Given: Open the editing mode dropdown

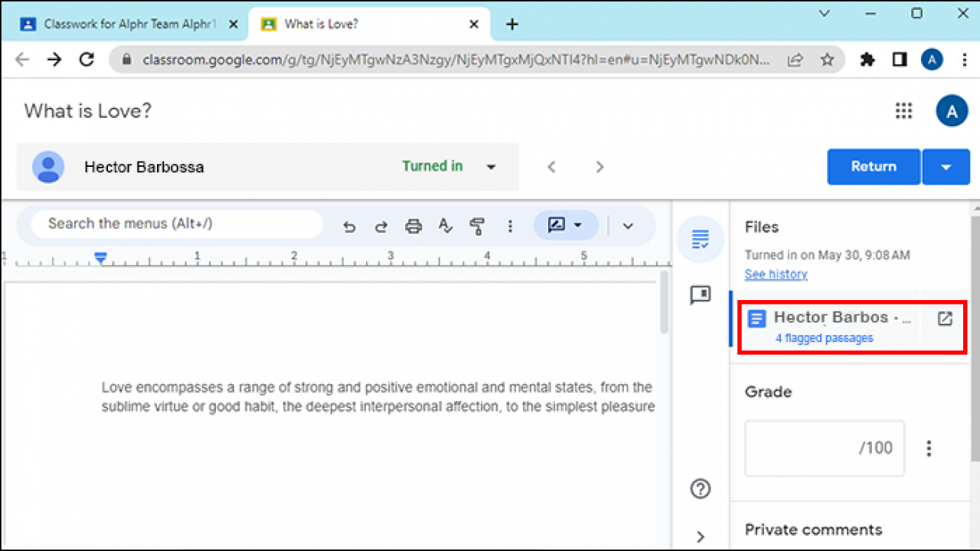Looking at the screenshot, I should coord(566,225).
